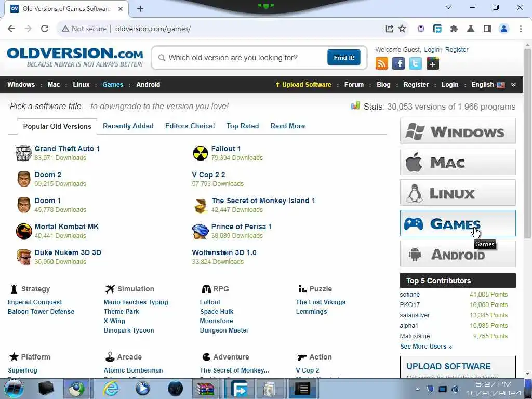Viewport: 532px width, 399px height.
Task: Open the Blog nav link
Action: pyautogui.click(x=383, y=85)
